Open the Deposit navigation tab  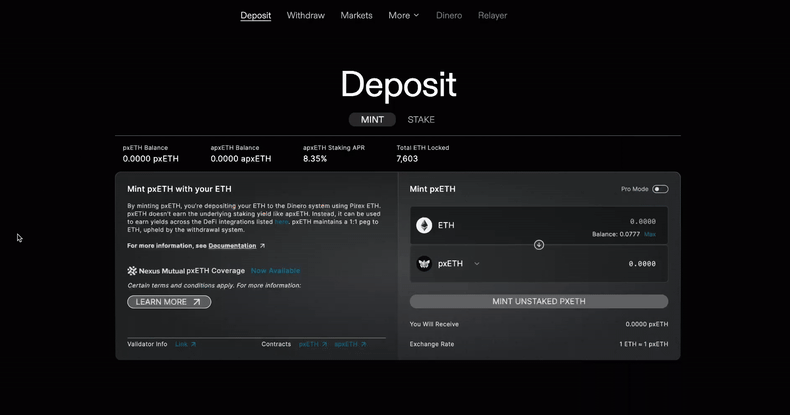coord(255,16)
